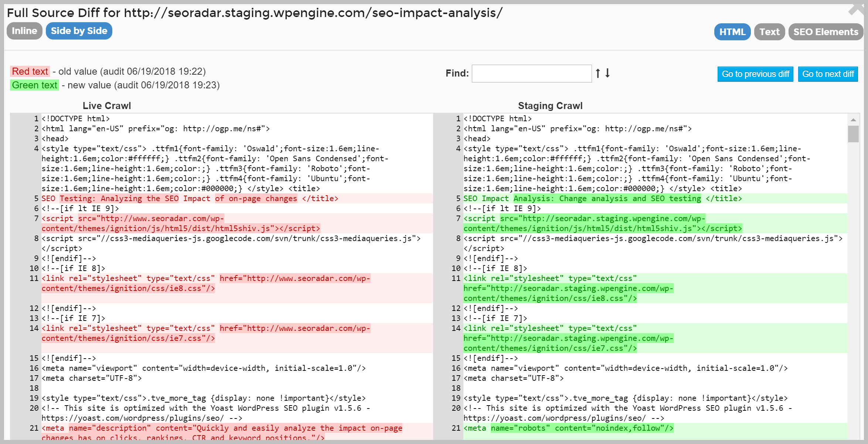Screen dimensions: 868x444
Task: Click the Staging Crawl column heading
Action: (x=550, y=106)
